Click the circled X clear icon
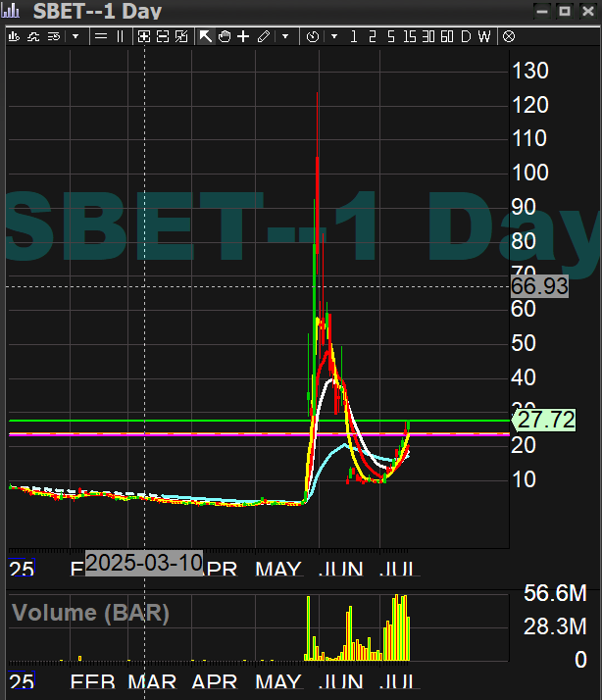Viewport: 602px width, 700px height. coord(509,36)
